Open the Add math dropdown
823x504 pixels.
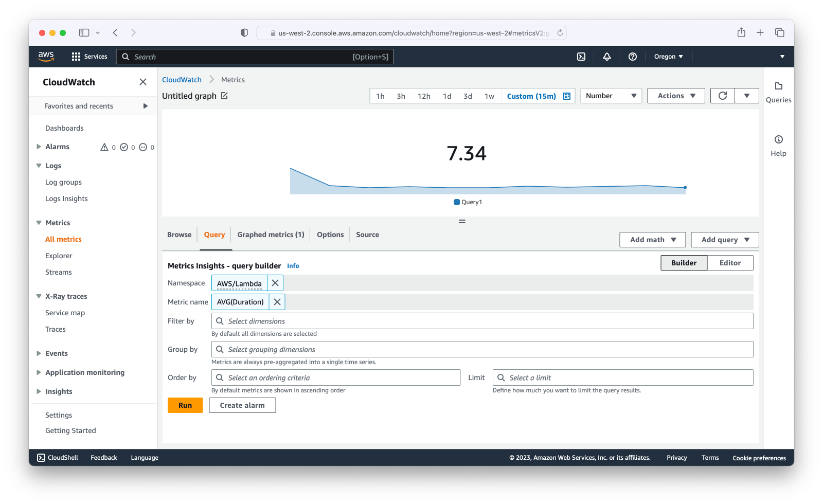point(653,240)
